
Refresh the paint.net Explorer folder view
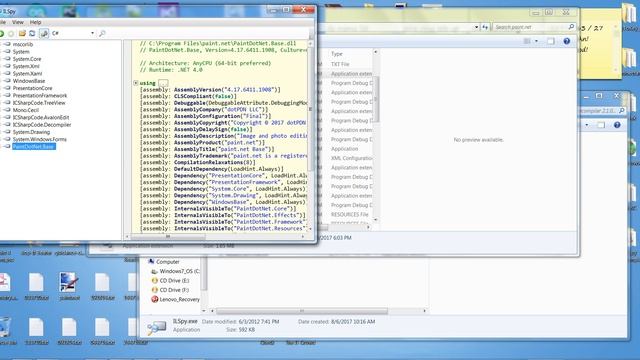[x=485, y=27]
